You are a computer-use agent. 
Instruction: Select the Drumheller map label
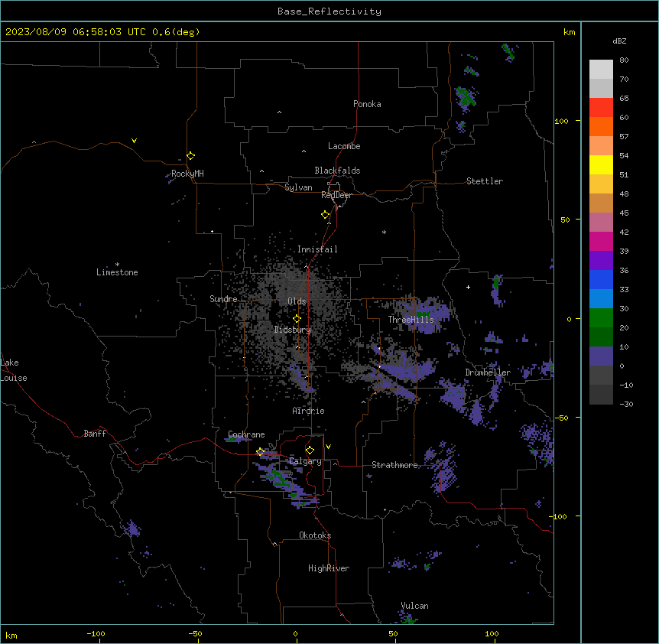[488, 372]
